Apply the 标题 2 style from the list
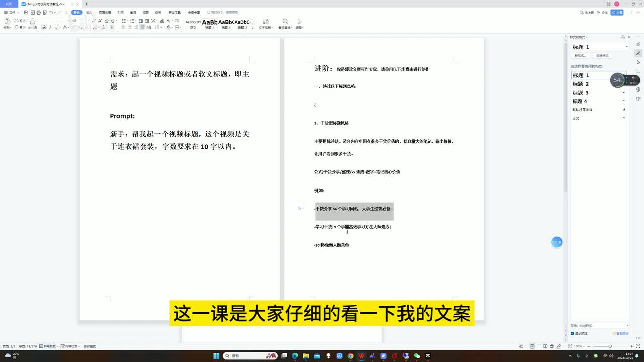 click(x=580, y=84)
